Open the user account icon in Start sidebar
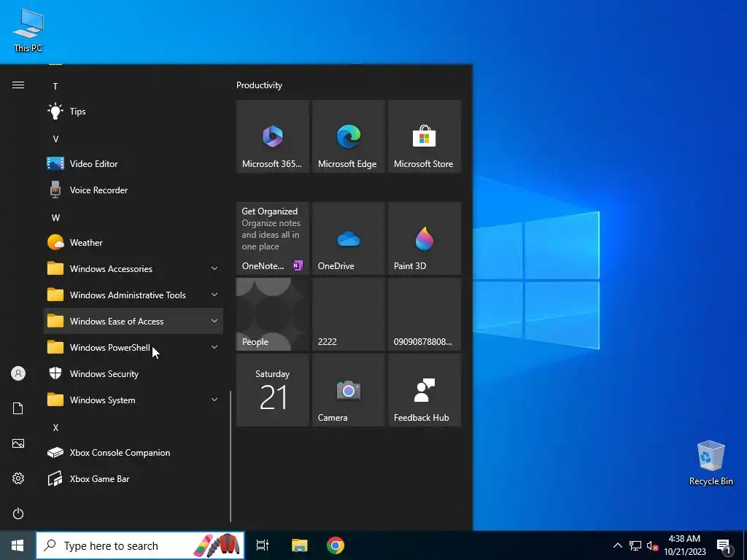 18,373
